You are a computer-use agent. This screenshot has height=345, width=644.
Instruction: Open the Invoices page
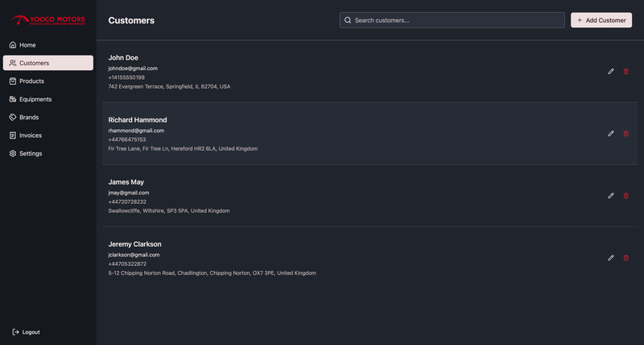31,135
